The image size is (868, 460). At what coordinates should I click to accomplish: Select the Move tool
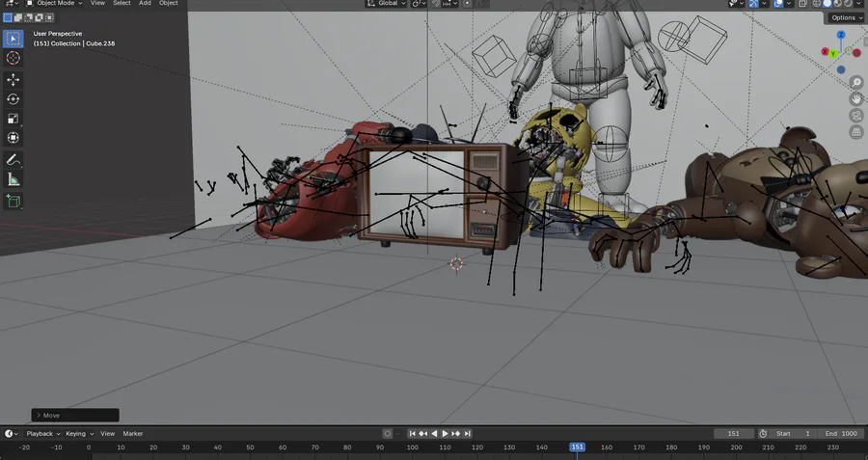(x=14, y=80)
